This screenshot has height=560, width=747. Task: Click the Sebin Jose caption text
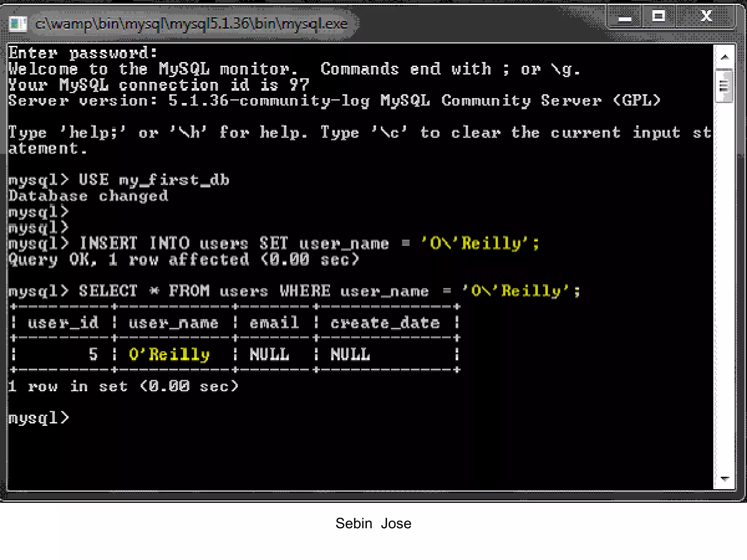click(373, 524)
